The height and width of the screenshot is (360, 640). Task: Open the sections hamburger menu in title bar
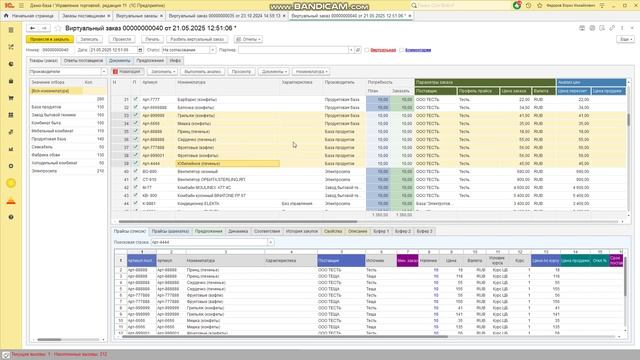coord(21,5)
